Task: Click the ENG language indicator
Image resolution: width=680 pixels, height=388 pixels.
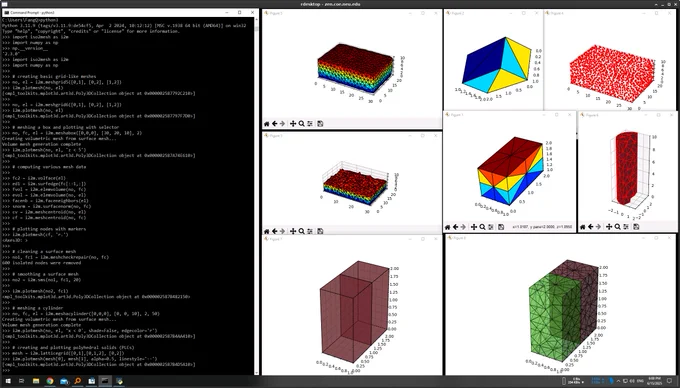Action: 639,381
